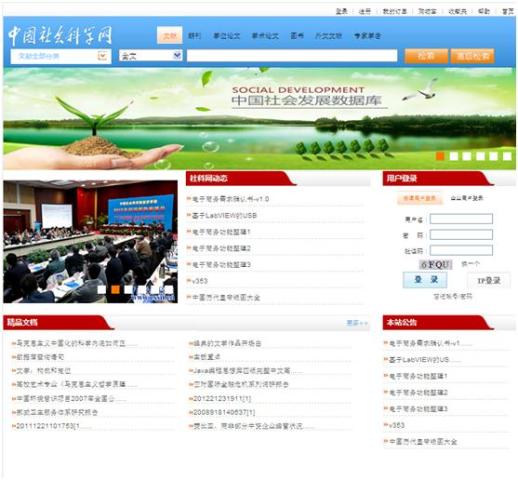Expand more items via the 更多>> link

[x=357, y=323]
